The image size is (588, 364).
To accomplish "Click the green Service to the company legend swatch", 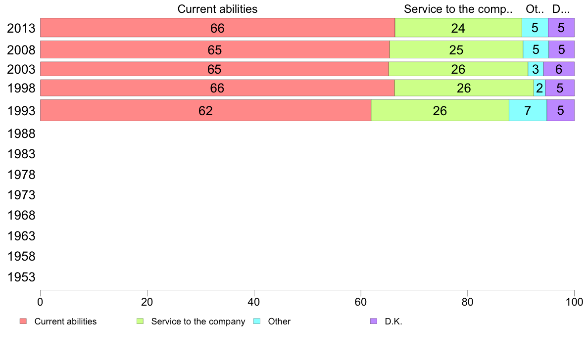I will [x=140, y=321].
